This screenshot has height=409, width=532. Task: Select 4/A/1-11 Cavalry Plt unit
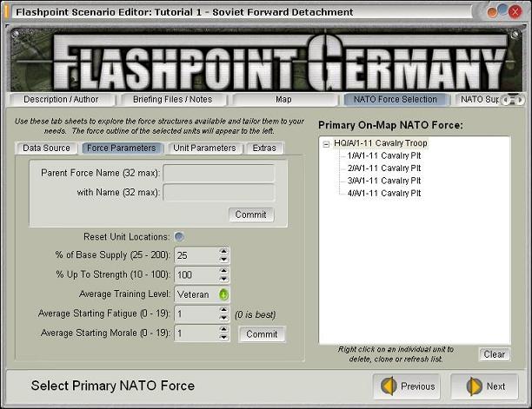point(384,194)
